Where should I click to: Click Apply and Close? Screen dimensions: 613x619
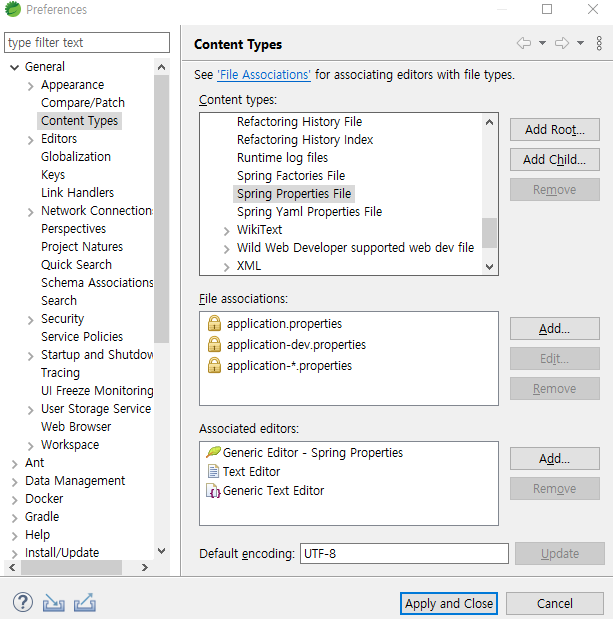pos(449,603)
